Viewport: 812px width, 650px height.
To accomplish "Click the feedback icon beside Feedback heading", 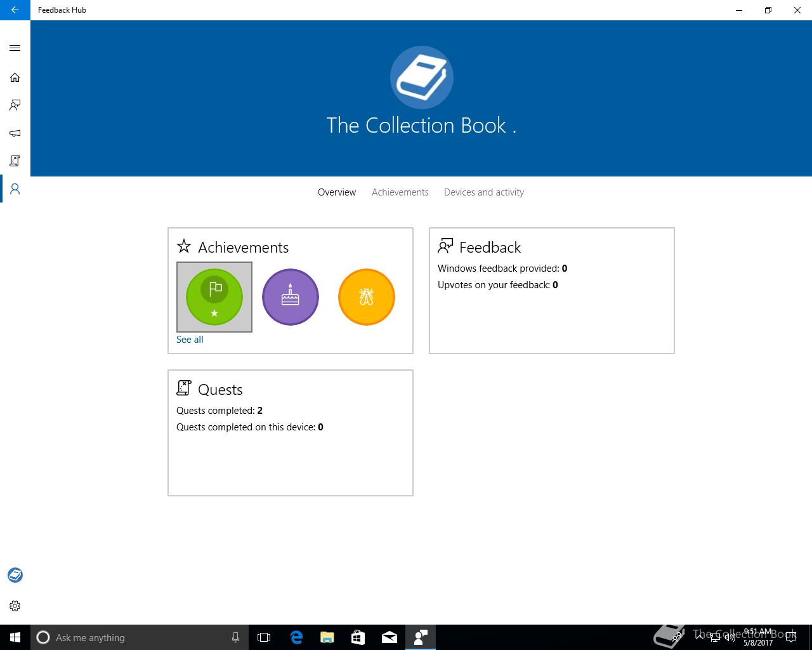I will 445,246.
